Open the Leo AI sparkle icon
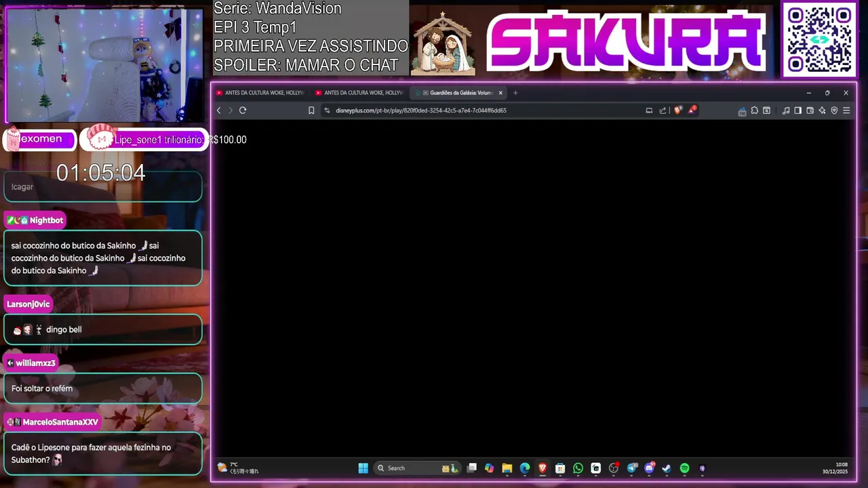 click(x=822, y=110)
